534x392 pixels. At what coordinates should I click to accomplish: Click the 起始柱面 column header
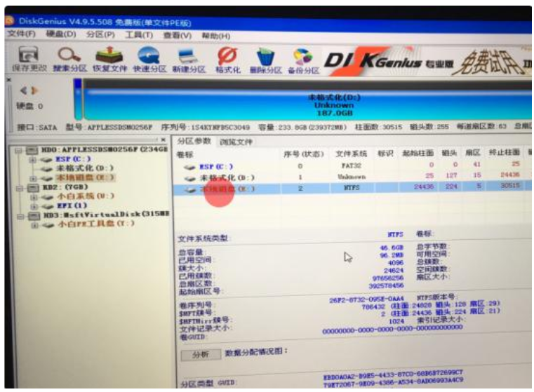418,153
